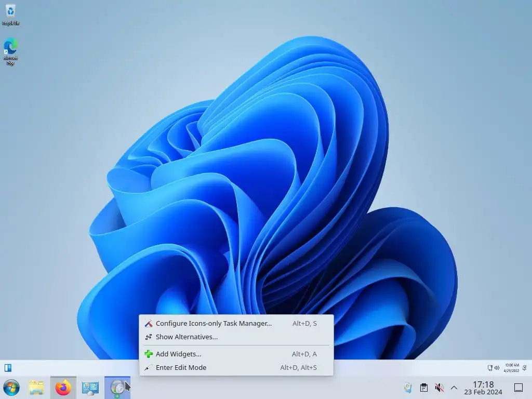Select Enter Edit Mode menu entry
This screenshot has width=532, height=399.
[236, 367]
